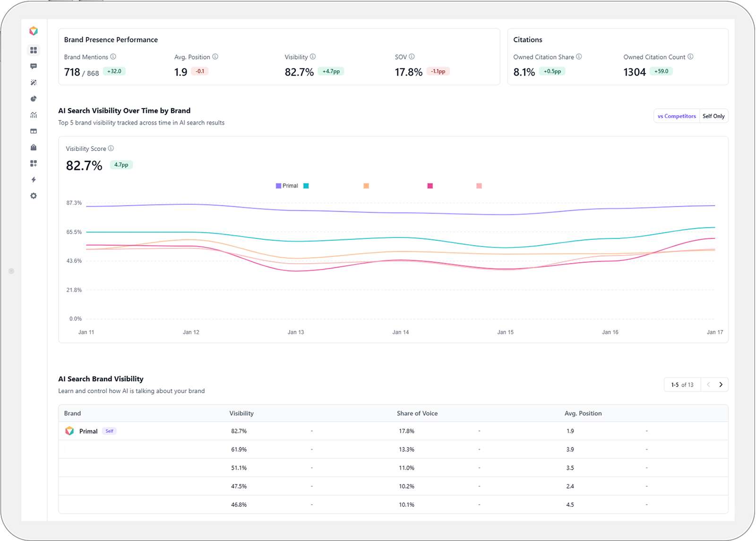
Task: Select the magic wand icon in sidebar
Action: click(x=34, y=83)
